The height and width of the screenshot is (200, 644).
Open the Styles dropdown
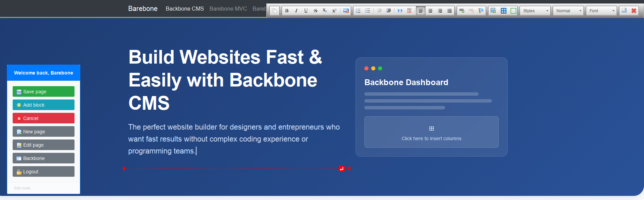535,11
